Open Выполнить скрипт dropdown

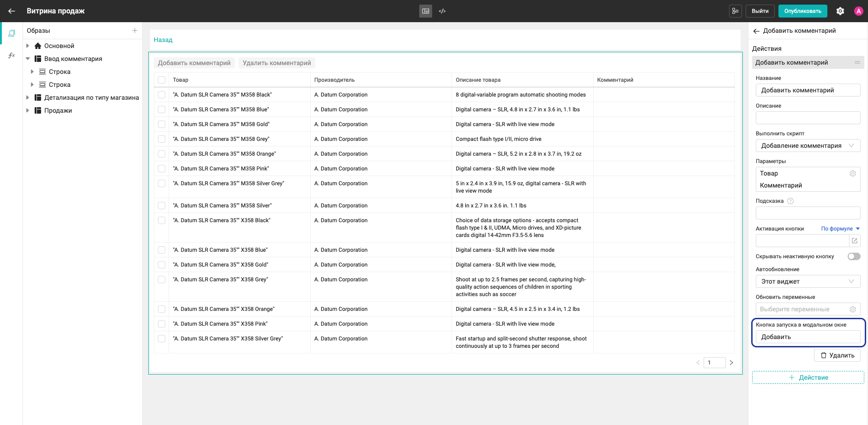click(x=808, y=146)
